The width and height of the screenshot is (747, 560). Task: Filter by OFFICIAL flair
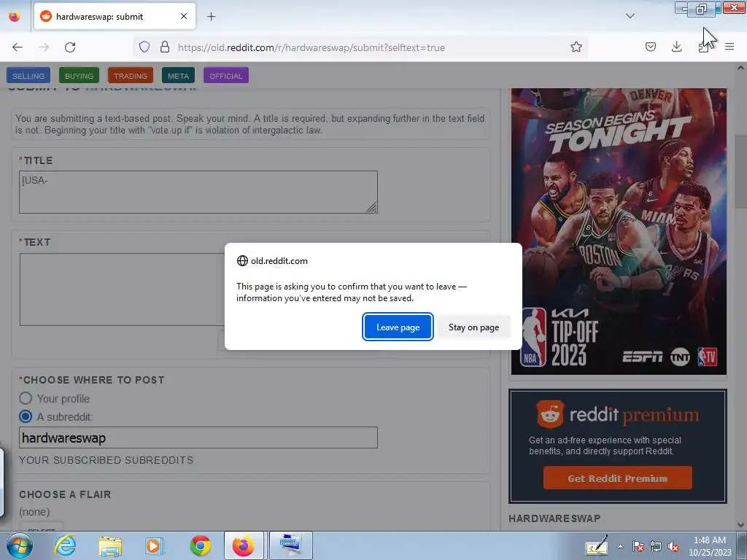(226, 76)
